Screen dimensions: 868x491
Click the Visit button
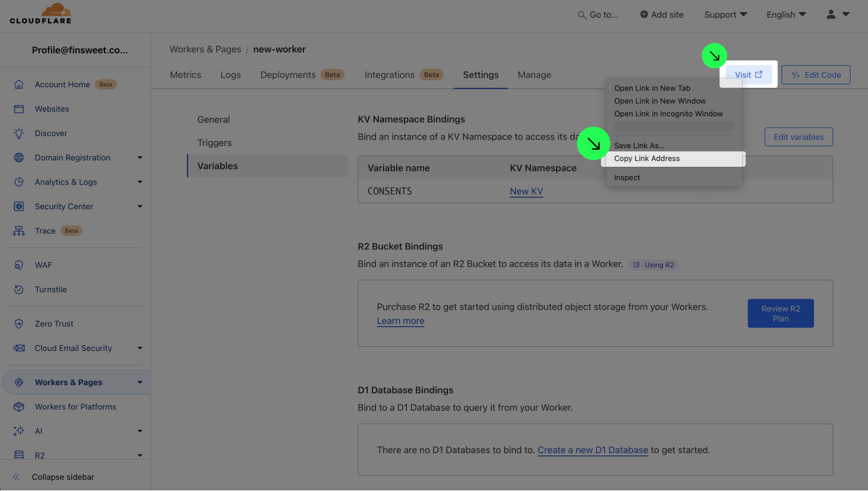pos(748,75)
